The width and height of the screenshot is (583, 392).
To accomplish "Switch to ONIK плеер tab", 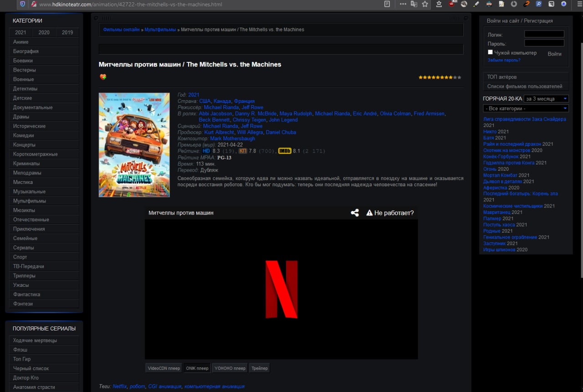I will coord(197,368).
